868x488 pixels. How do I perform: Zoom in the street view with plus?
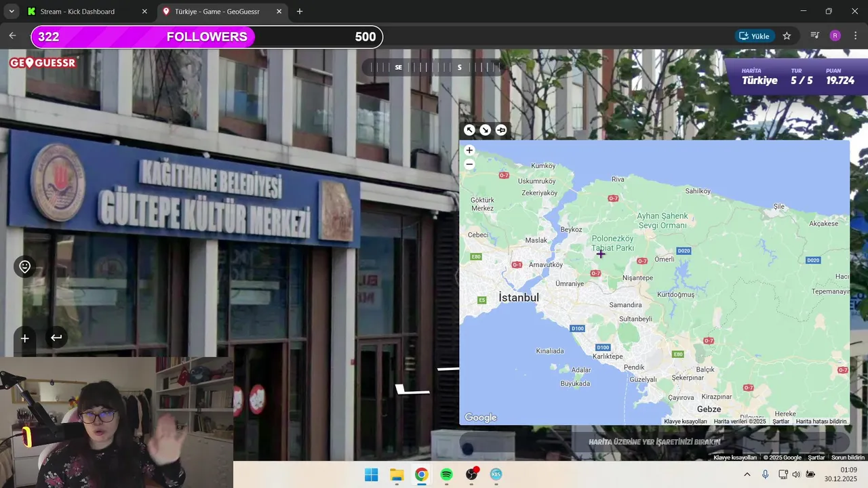24,338
